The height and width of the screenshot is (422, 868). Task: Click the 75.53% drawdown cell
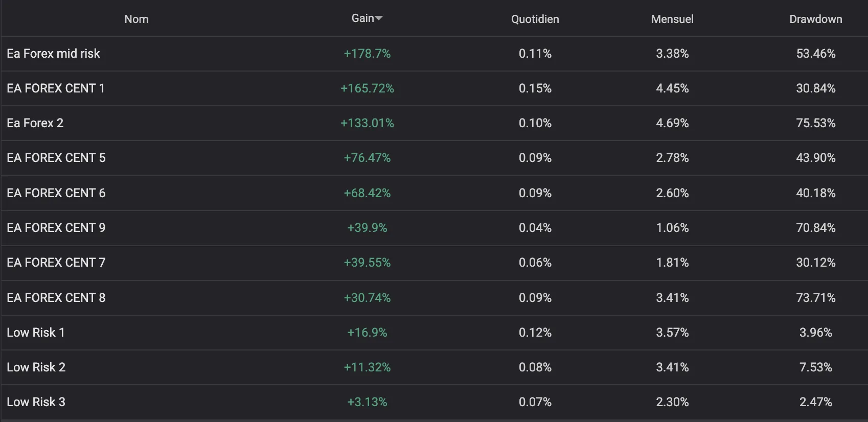coord(815,123)
